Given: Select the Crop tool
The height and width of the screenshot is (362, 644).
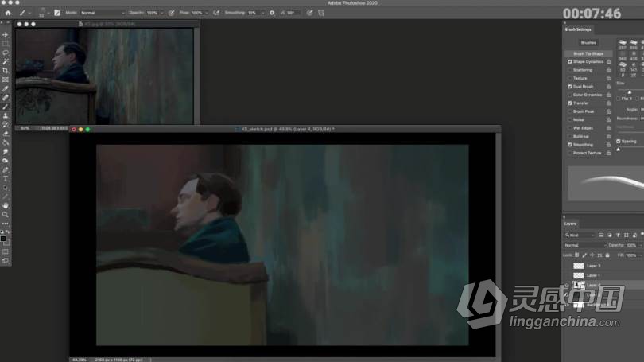Looking at the screenshot, I should [x=6, y=71].
